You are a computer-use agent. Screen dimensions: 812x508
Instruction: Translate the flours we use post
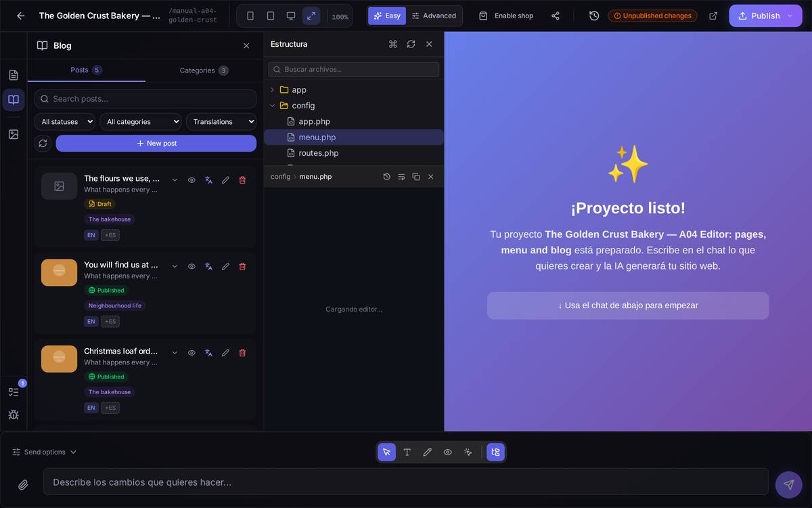click(x=208, y=180)
